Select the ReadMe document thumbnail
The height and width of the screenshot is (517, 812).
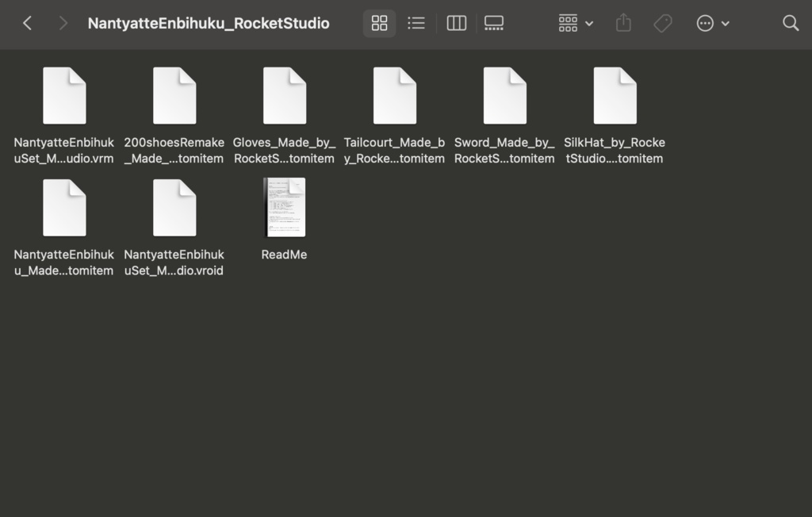(285, 207)
